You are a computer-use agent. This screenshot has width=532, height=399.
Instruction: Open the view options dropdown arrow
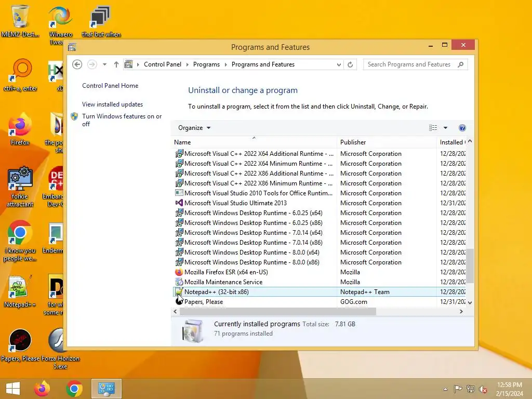coord(445,128)
